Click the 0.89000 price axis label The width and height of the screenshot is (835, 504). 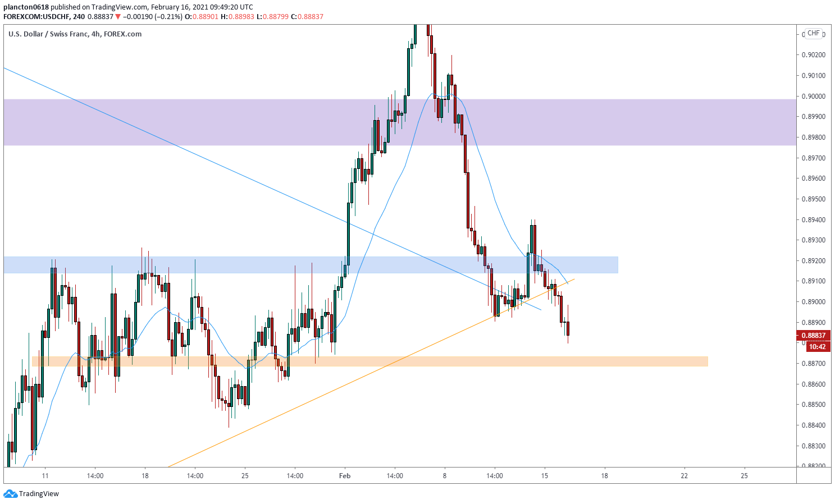point(814,302)
